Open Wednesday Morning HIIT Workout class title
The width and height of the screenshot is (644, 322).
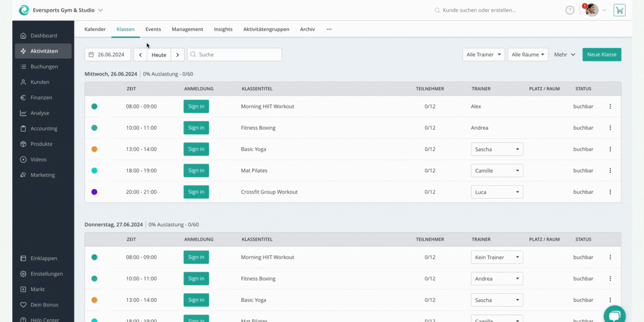[x=267, y=106]
